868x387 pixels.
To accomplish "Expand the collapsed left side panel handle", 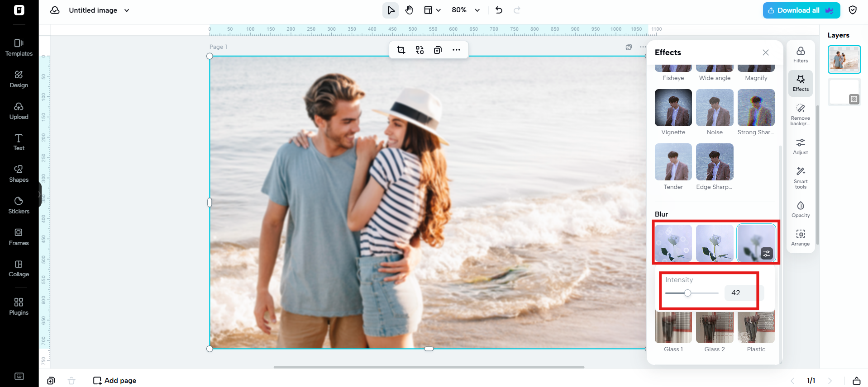I will pyautogui.click(x=40, y=195).
